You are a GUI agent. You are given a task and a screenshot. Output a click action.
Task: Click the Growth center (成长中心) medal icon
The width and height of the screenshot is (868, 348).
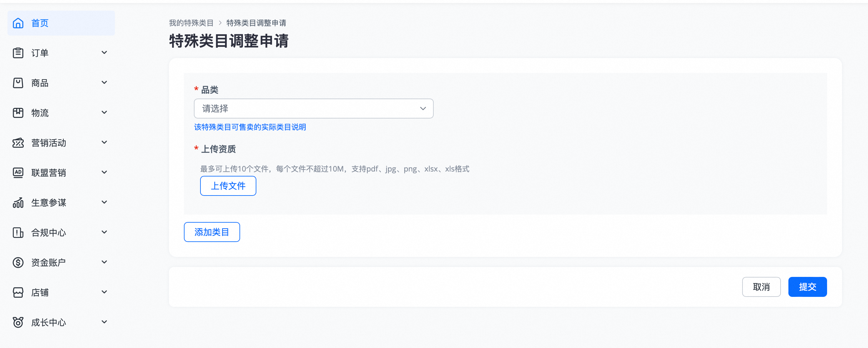18,322
